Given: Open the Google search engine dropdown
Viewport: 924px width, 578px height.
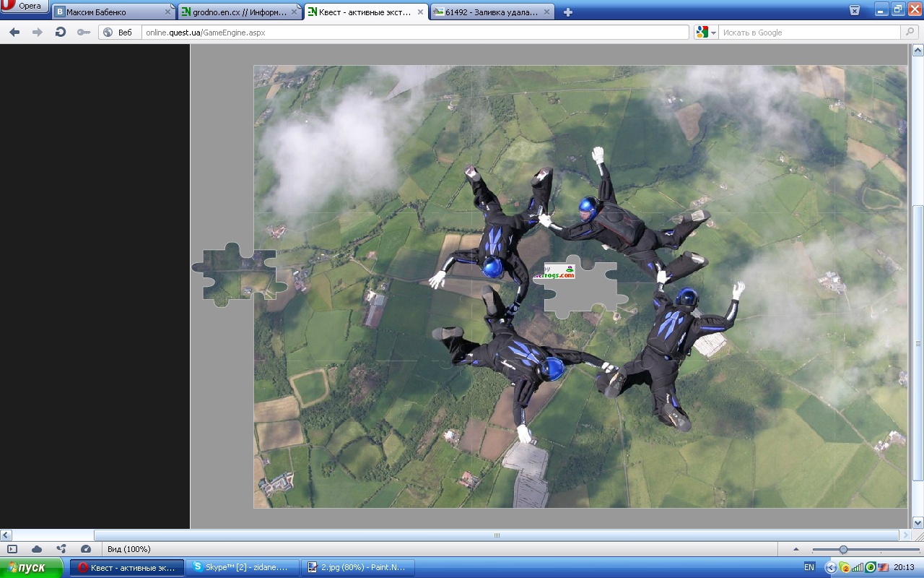Looking at the screenshot, I should click(x=706, y=33).
